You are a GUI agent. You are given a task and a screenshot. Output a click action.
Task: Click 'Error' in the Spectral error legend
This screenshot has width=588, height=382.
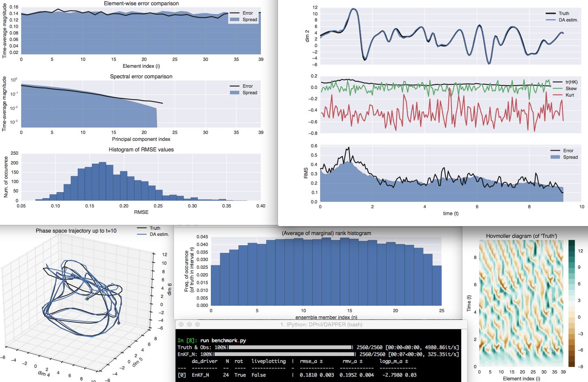pos(247,86)
